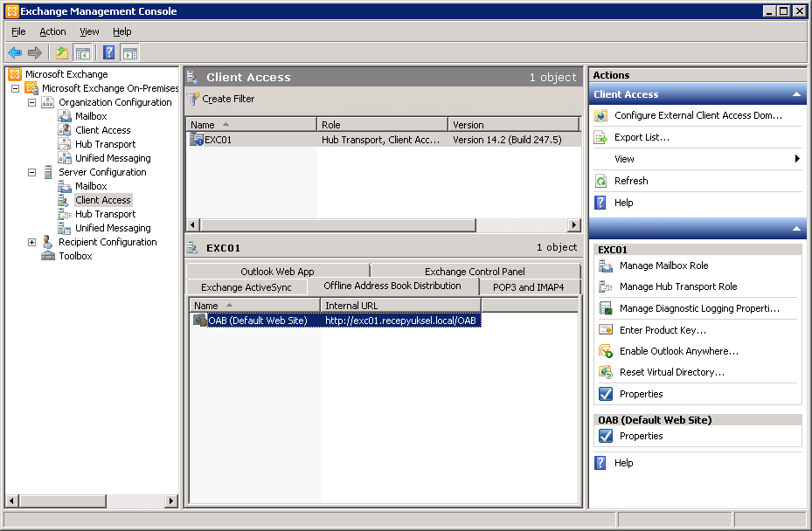This screenshot has width=812, height=531.
Task: Select Hub Transport under Server Configuration
Action: pos(105,214)
